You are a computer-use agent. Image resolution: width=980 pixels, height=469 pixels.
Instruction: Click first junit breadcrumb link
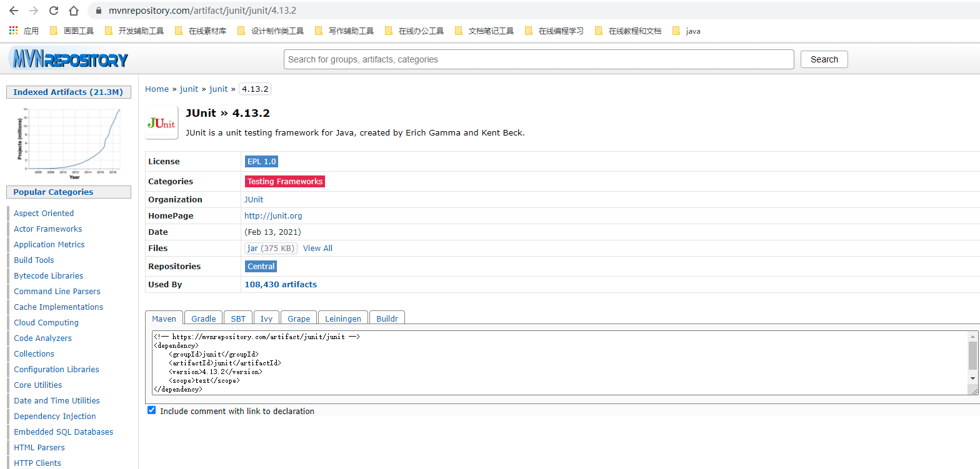click(189, 89)
